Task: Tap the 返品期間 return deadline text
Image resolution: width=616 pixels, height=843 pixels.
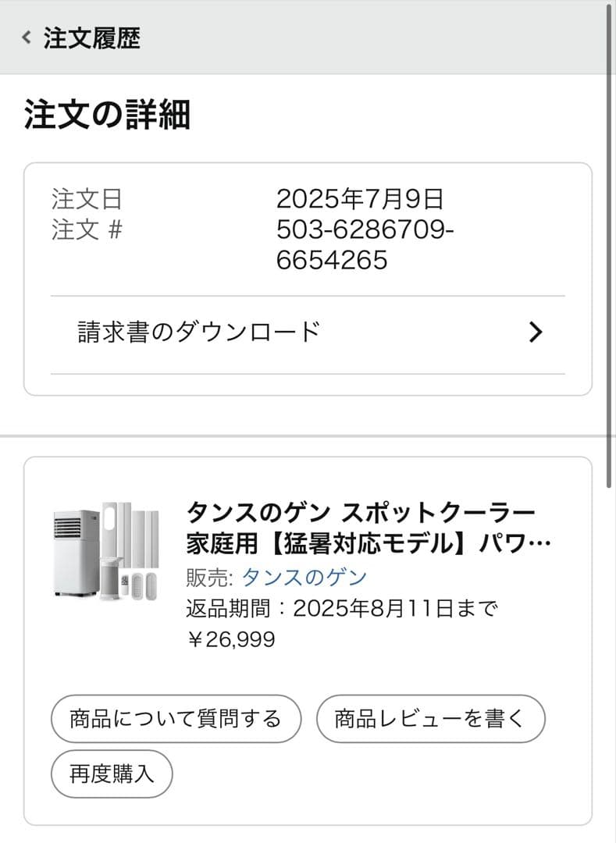Action: tap(340, 606)
